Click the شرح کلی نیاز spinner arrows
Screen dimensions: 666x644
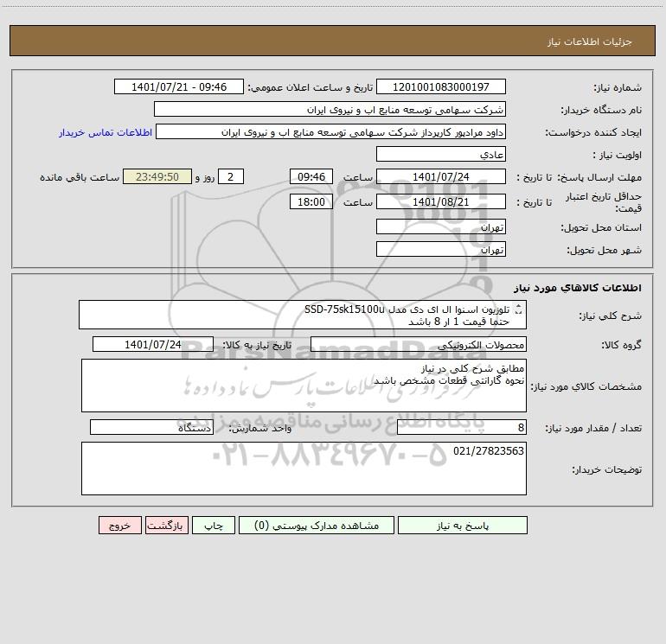pos(518,310)
